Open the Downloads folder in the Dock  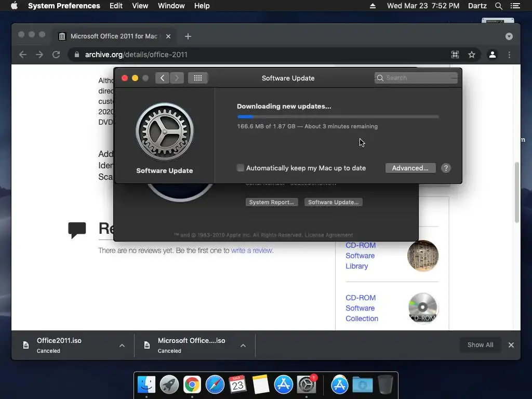point(362,385)
